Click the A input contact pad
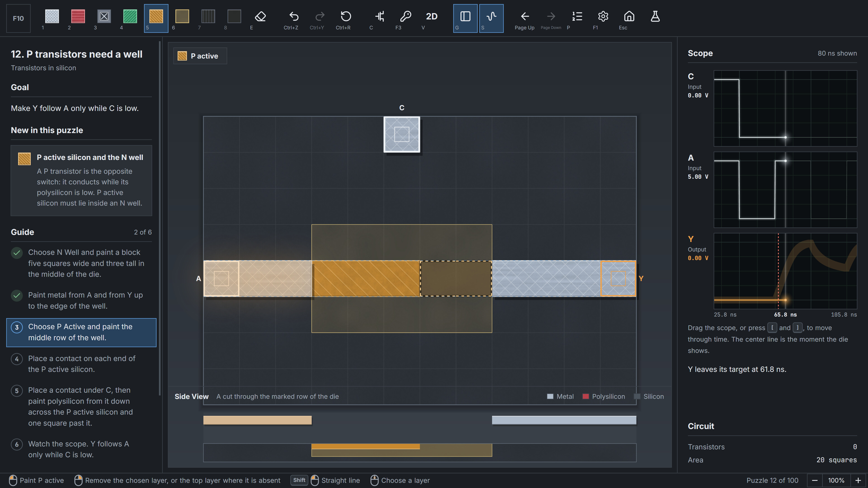Screen dimensions: 868x488 click(x=221, y=279)
